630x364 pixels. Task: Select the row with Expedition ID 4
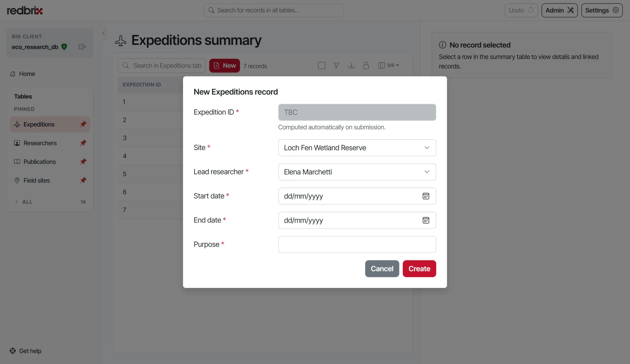tap(150, 156)
